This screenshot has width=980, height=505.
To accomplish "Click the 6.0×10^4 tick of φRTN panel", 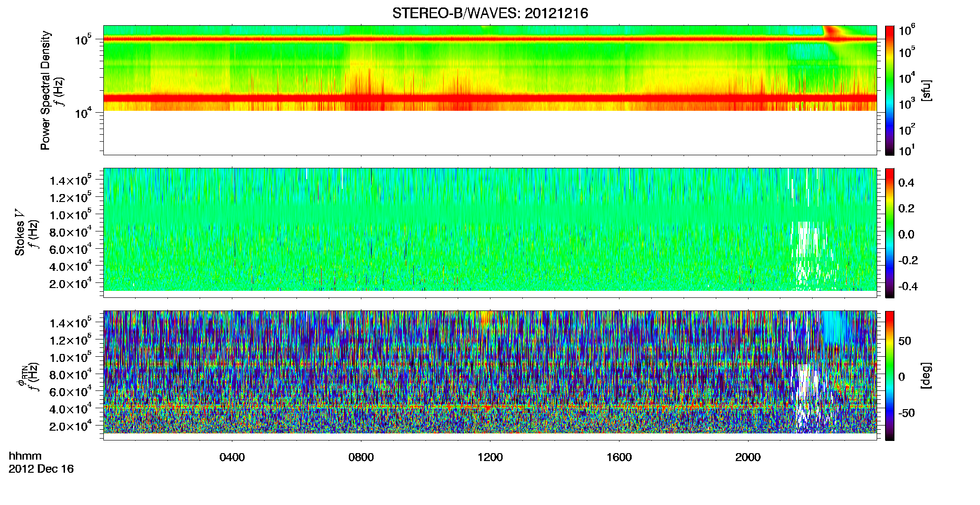I will [71, 391].
